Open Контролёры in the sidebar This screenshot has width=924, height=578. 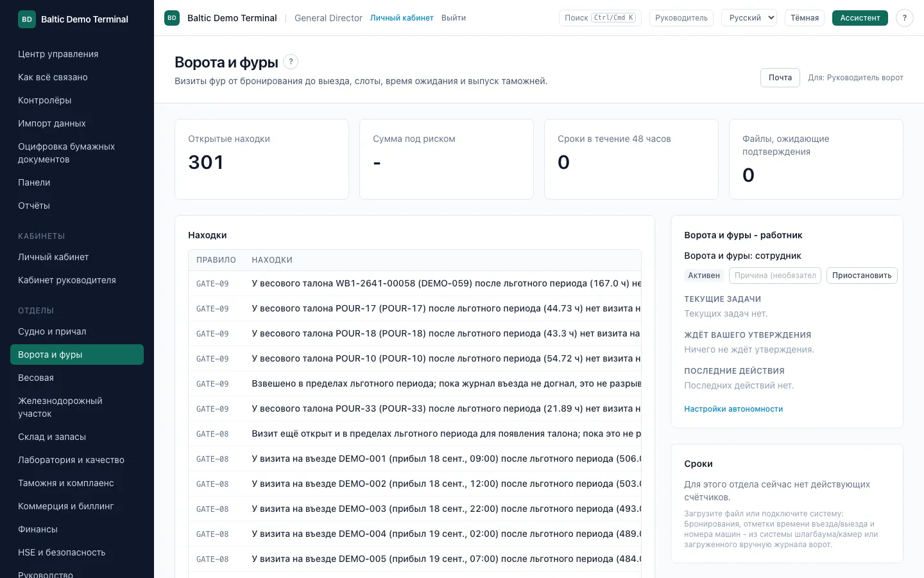click(77, 100)
